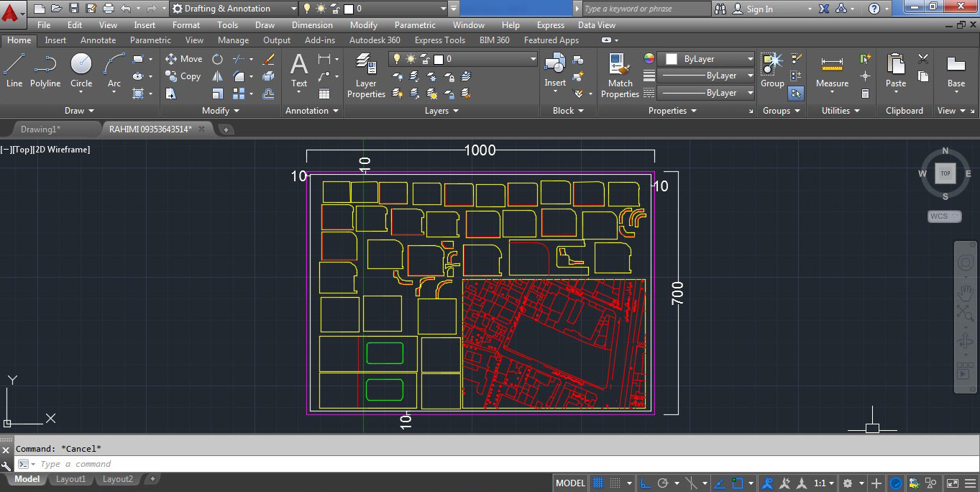The width and height of the screenshot is (980, 492).
Task: Expand the Annotation panel
Action: 312,111
